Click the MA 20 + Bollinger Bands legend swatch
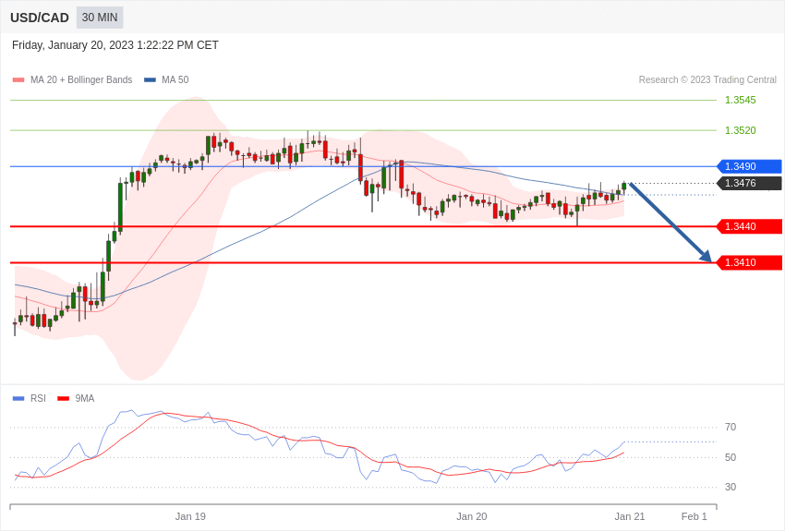Viewport: 785px width, 532px height. pos(18,80)
